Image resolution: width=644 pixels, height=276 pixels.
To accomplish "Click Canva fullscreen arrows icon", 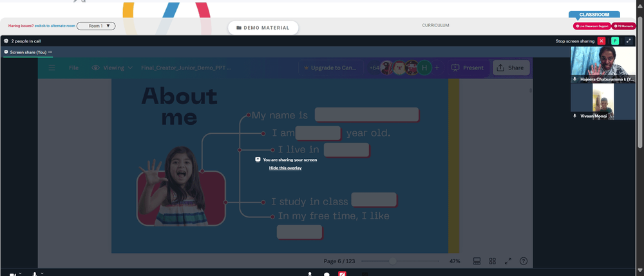I will coord(508,261).
